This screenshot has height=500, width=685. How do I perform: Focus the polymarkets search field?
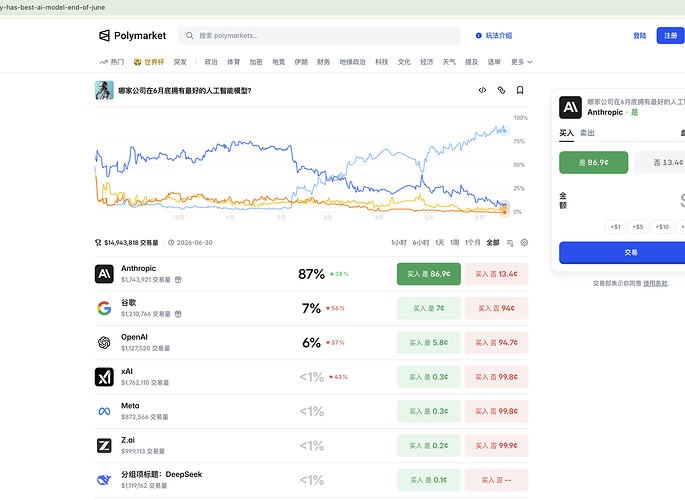(x=319, y=35)
